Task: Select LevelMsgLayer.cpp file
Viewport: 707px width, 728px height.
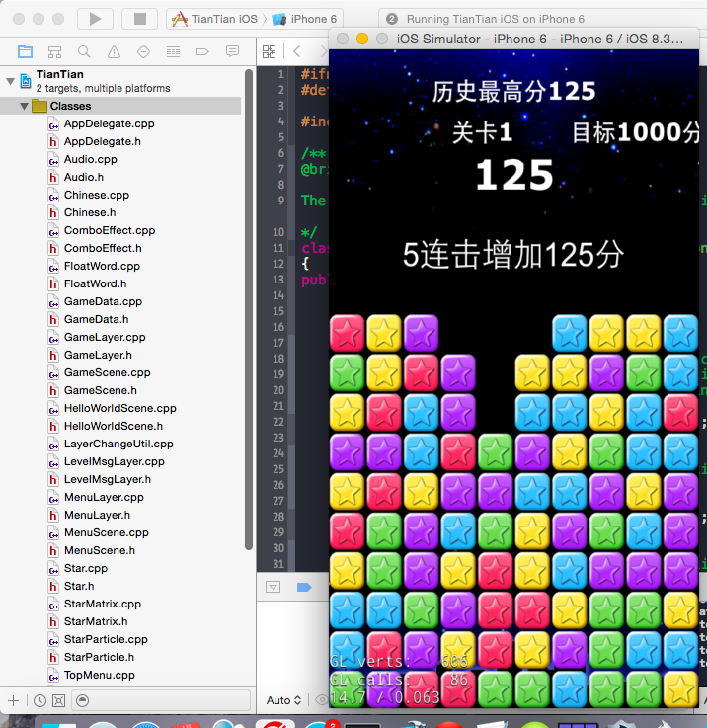Action: tap(115, 462)
